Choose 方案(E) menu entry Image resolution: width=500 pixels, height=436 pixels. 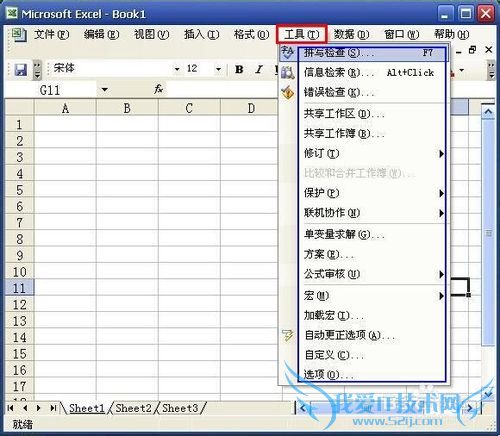[x=364, y=255]
